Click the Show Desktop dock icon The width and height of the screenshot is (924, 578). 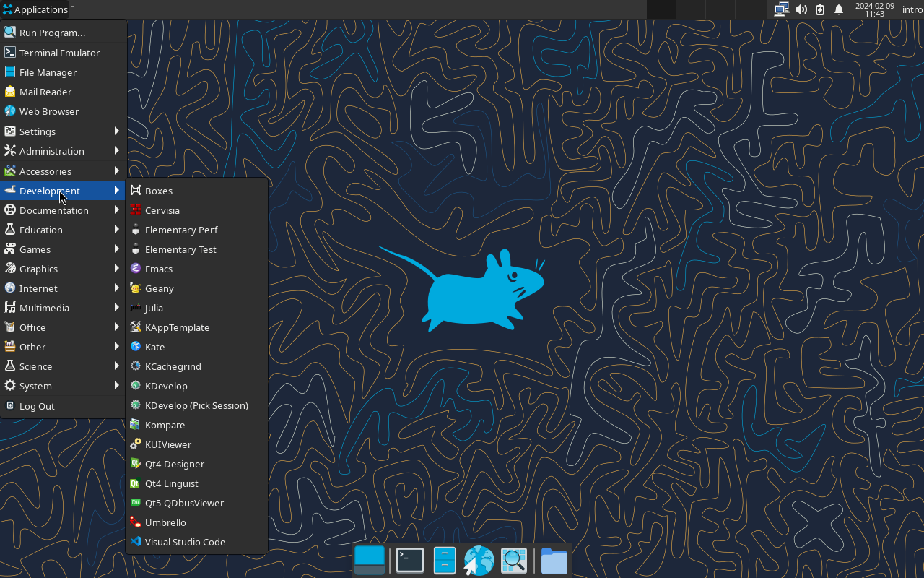(370, 560)
